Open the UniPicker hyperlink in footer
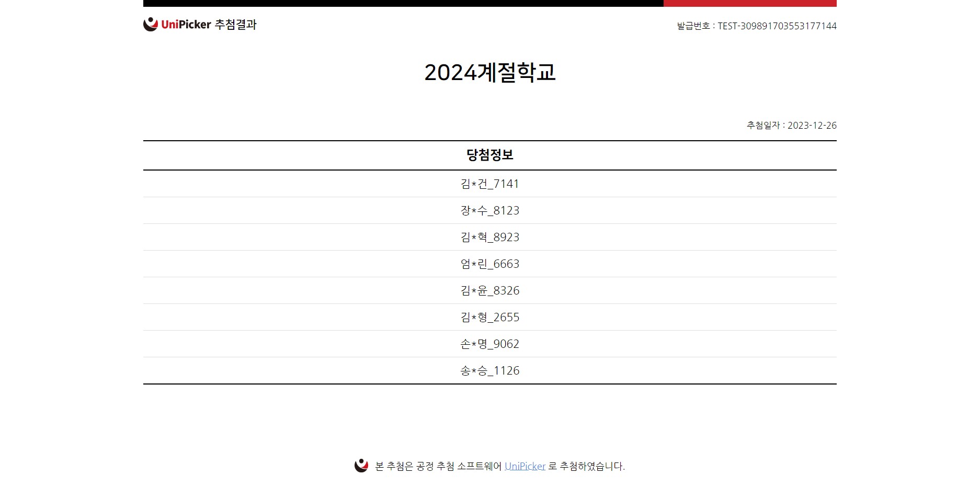Screen dimensions: 980x486 525,466
